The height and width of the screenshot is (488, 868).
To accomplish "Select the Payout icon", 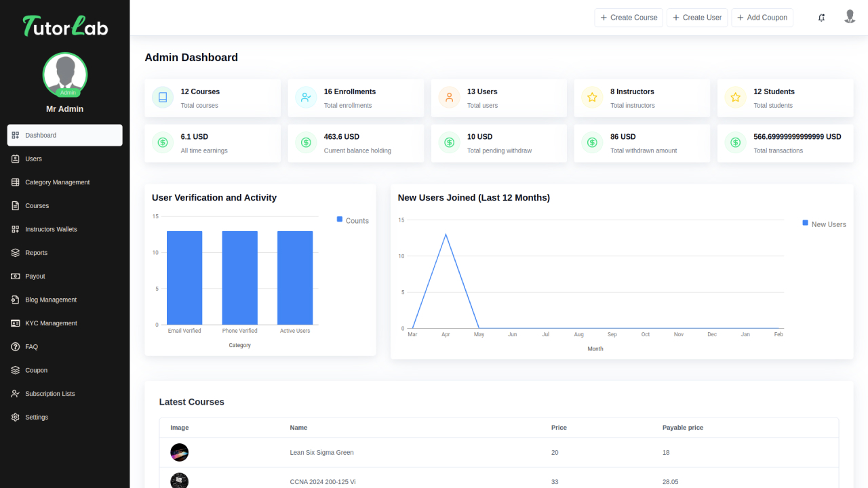I will tap(15, 276).
